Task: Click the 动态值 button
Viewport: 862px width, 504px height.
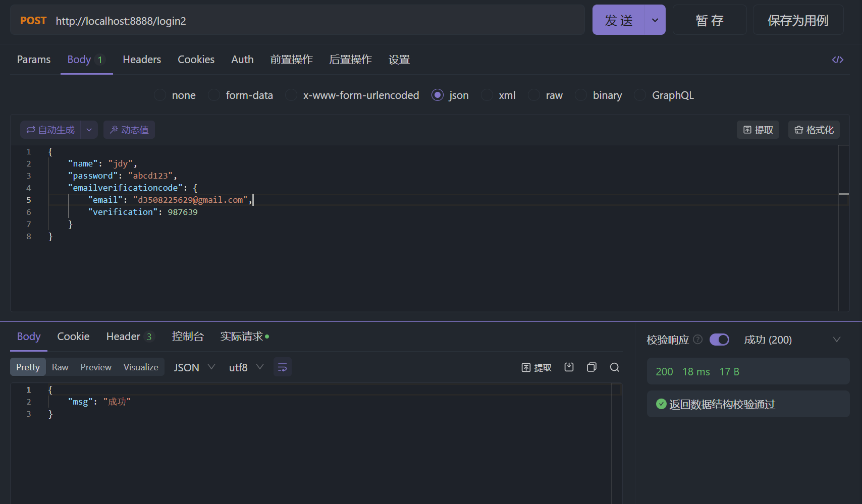Action: tap(129, 130)
